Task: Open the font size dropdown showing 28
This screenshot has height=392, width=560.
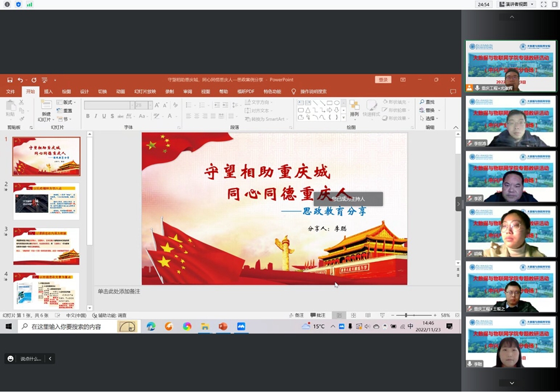Action: (x=151, y=105)
